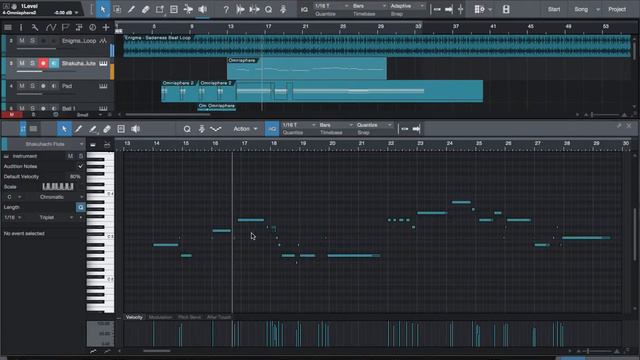The height and width of the screenshot is (360, 640).
Task: Adjust the arrangement horizontal zoom slider
Action: click(606, 115)
